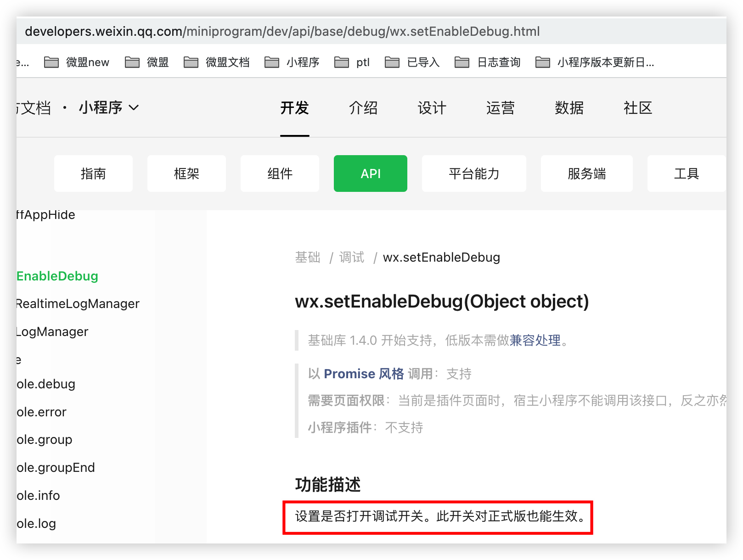Open the 调试 breadcrumb link
The width and height of the screenshot is (743, 560).
pyautogui.click(x=351, y=257)
